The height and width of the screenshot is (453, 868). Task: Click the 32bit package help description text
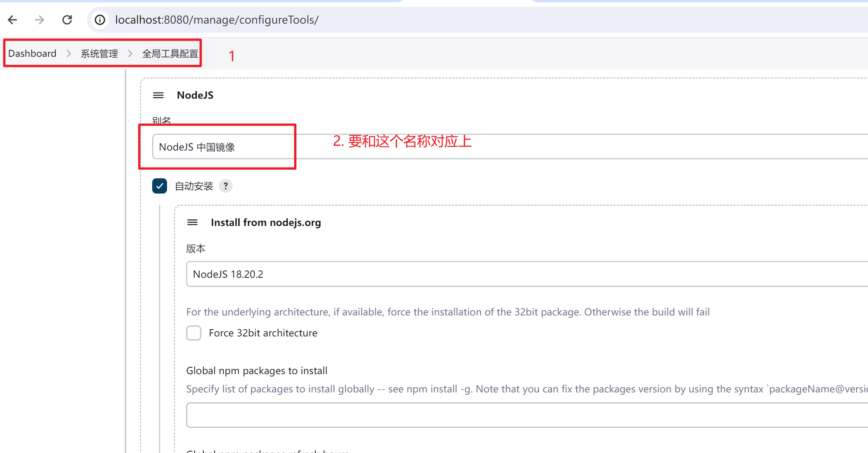point(448,312)
